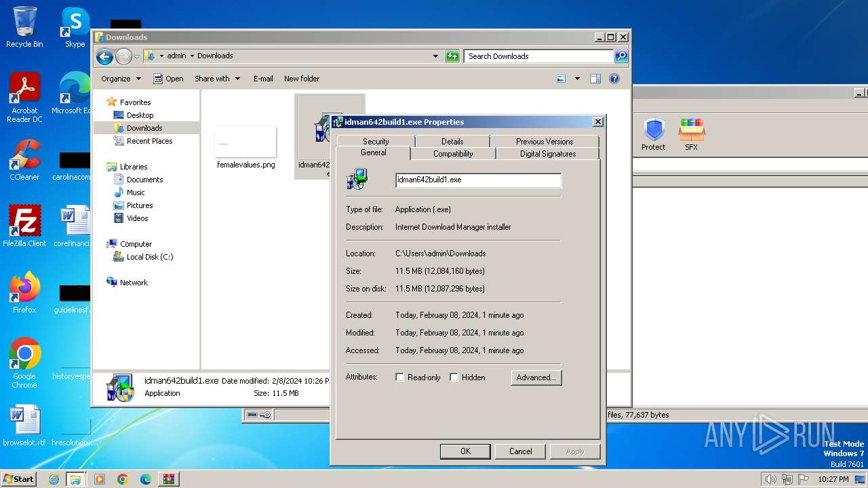
Task: Click Open in Explorer toolbar
Action: [168, 79]
